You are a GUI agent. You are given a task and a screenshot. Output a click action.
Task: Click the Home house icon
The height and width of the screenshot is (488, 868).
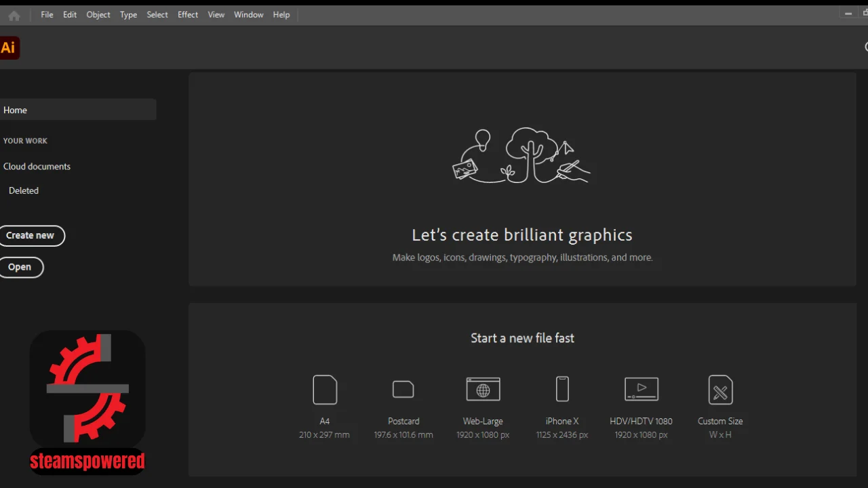(14, 16)
